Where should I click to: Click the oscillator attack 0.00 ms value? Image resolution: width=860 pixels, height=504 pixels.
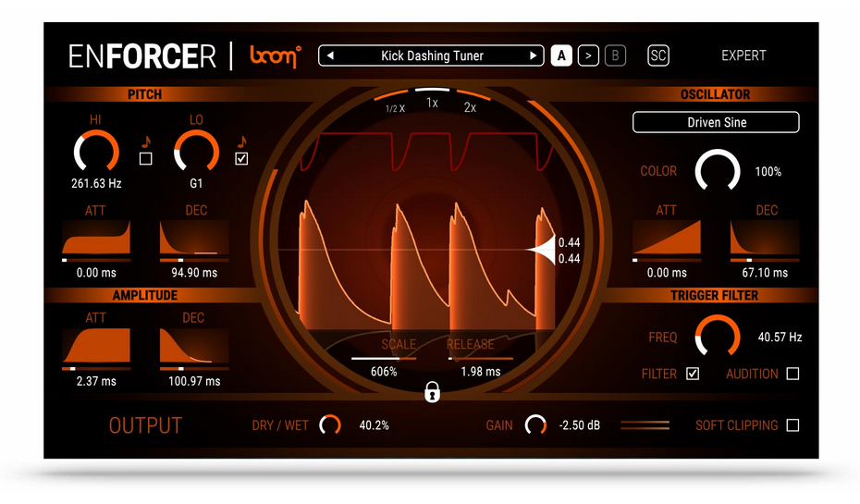coord(667,273)
